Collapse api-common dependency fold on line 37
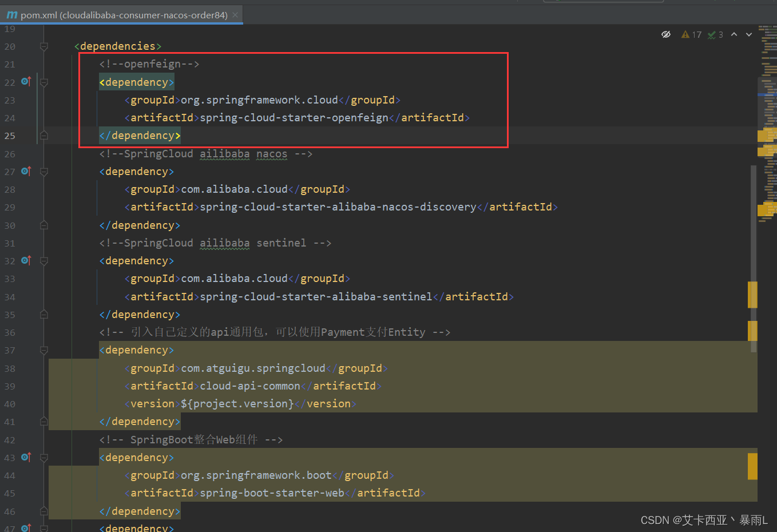This screenshot has height=532, width=777. 44,350
